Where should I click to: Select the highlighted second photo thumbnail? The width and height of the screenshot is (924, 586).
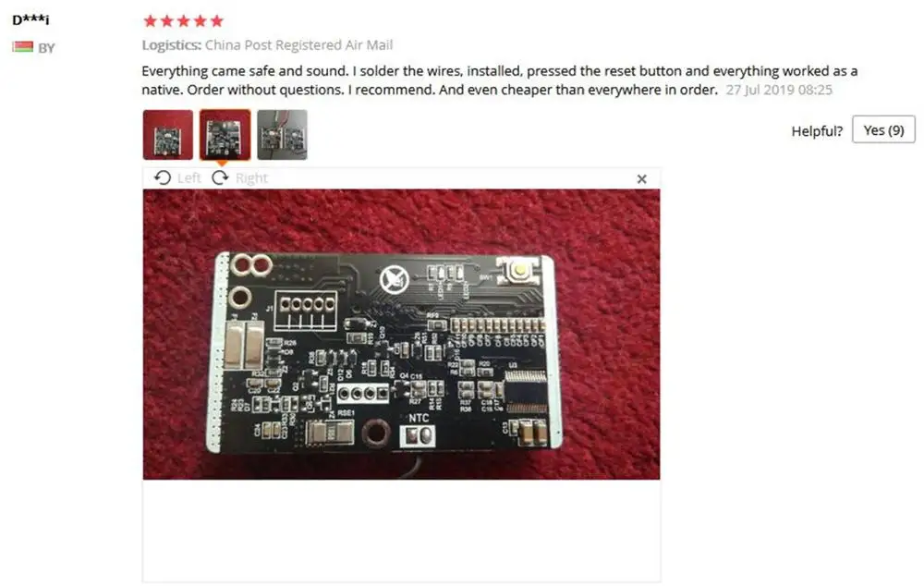225,134
